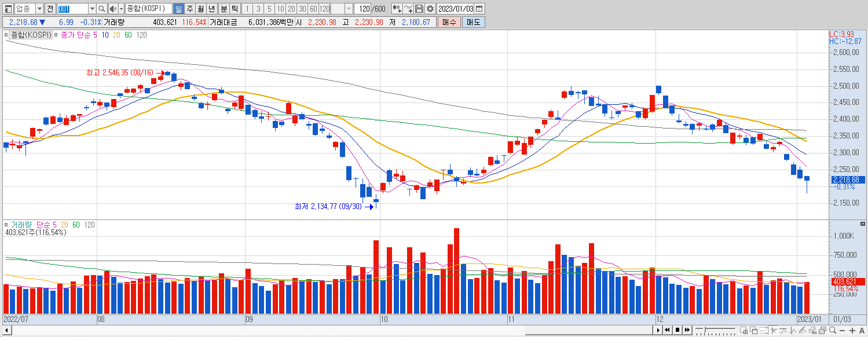Click the fast-forward double-arrow button
The image size is (868, 337).
687,331
